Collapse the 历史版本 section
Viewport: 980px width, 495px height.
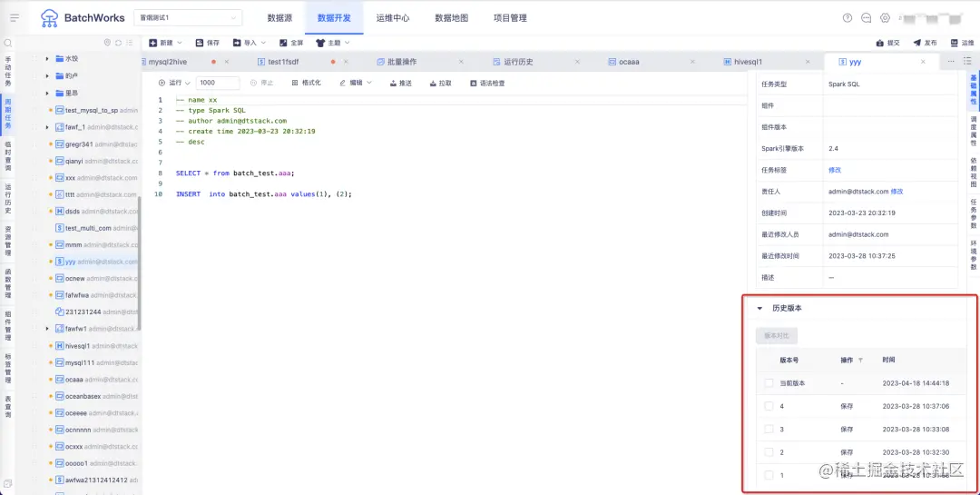point(760,309)
